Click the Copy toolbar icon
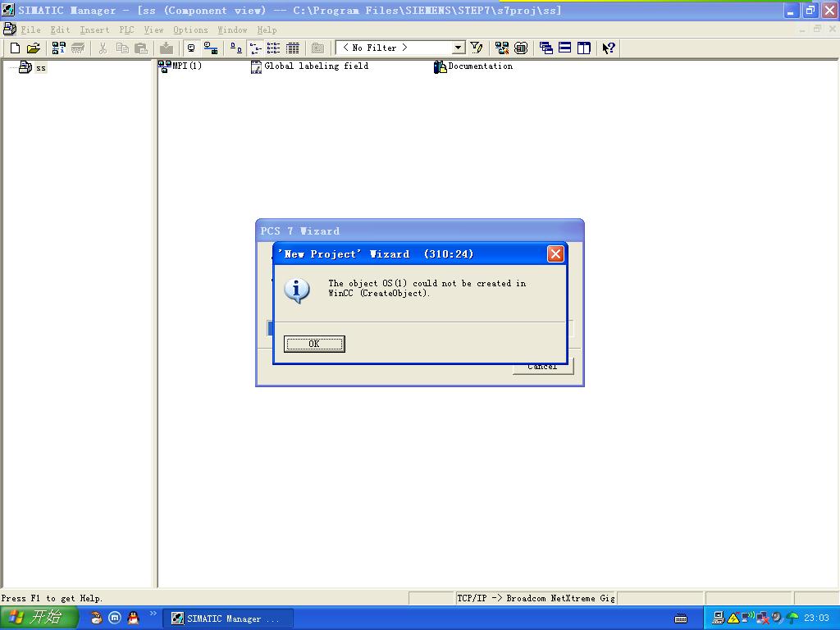840x630 pixels. (x=122, y=48)
